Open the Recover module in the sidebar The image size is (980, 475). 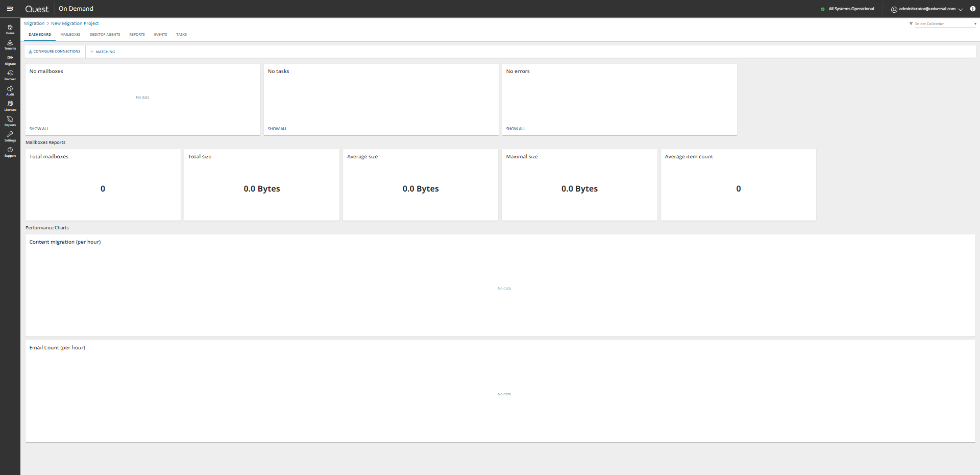(10, 75)
